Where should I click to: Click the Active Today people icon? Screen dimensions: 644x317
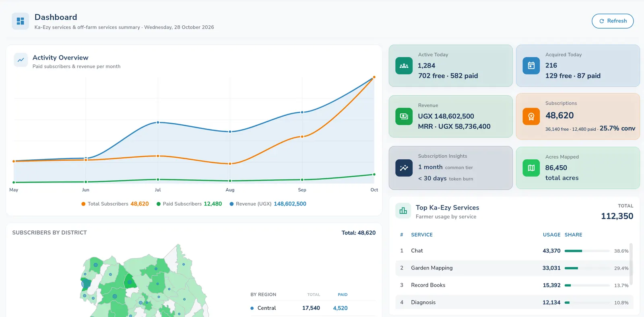point(404,66)
